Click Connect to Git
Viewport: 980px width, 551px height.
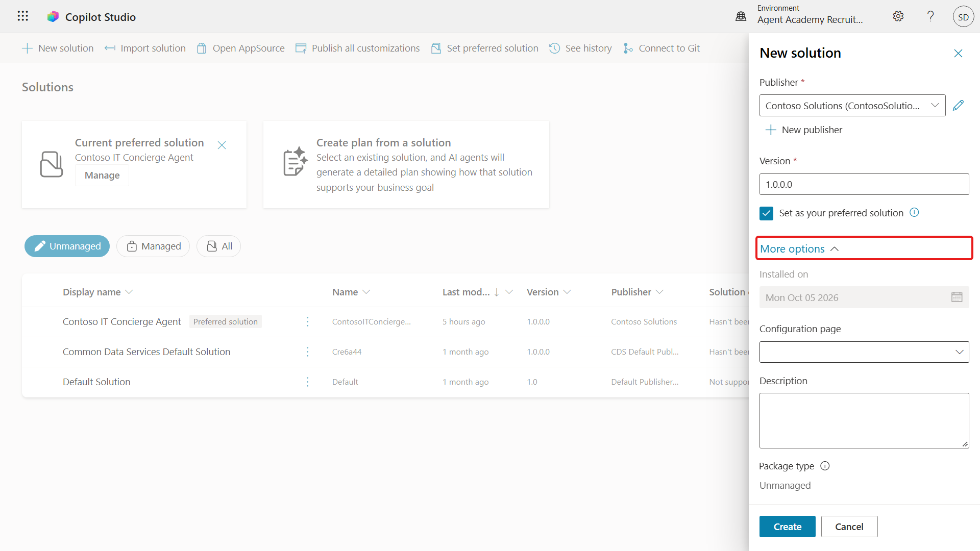(x=661, y=48)
